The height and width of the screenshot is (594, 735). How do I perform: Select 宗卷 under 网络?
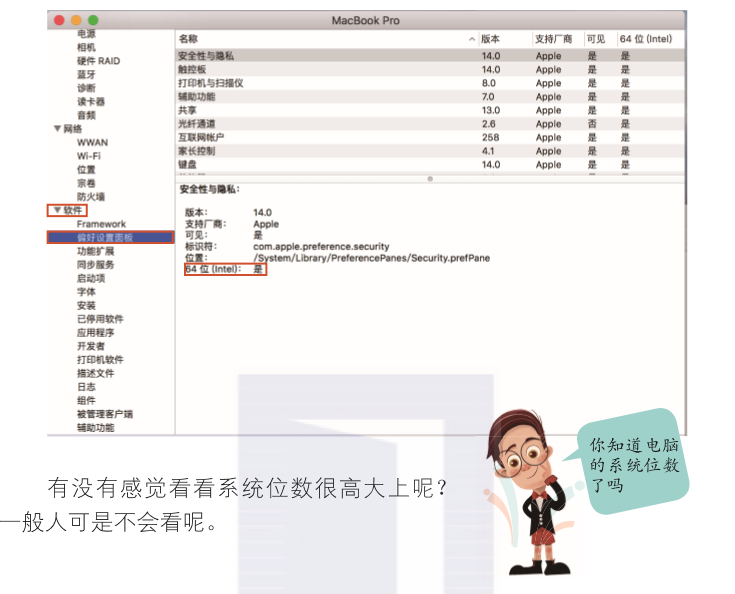tap(86, 183)
